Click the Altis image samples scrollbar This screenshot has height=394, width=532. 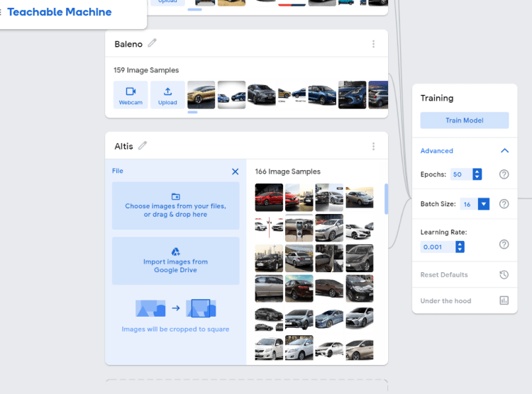click(386, 198)
